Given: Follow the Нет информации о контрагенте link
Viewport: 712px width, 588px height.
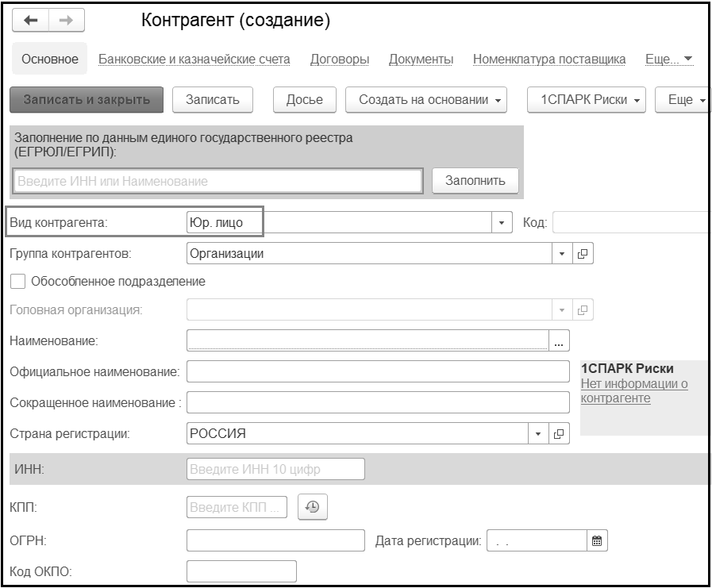Looking at the screenshot, I should click(x=634, y=391).
